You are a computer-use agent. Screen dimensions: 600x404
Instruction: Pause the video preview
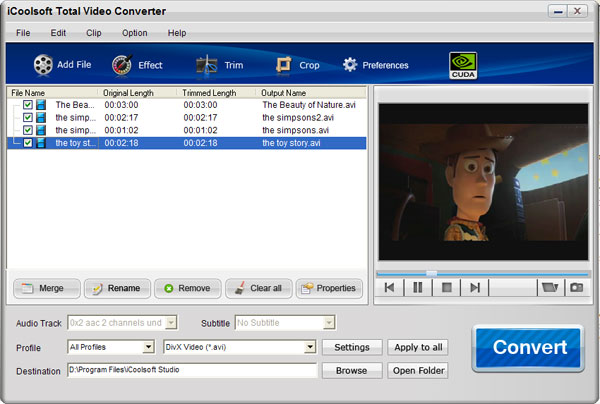[x=418, y=287]
